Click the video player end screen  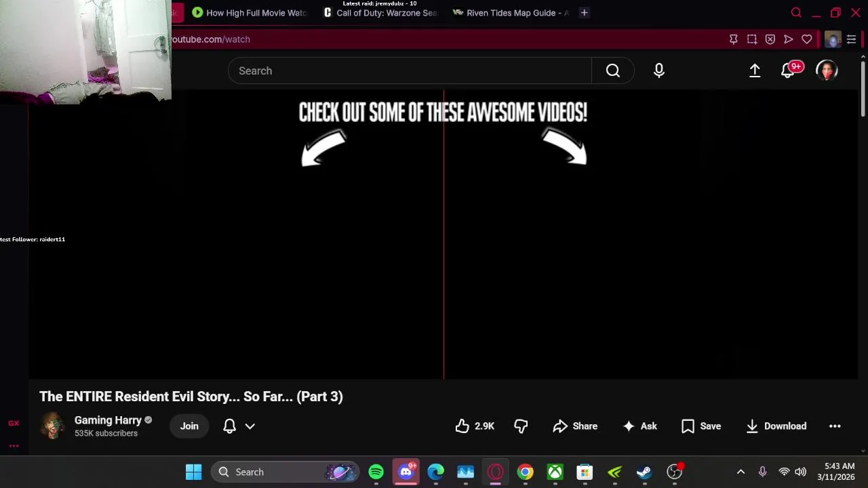[x=443, y=234]
